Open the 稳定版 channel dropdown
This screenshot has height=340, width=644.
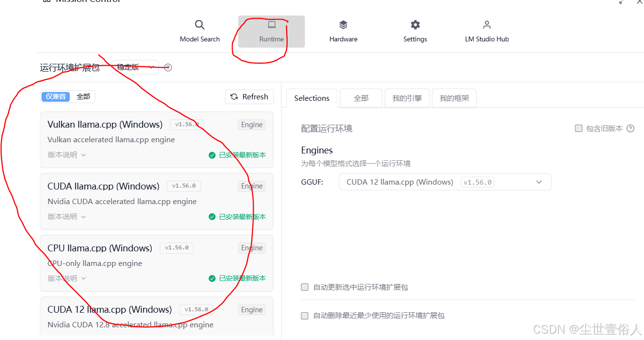(135, 67)
